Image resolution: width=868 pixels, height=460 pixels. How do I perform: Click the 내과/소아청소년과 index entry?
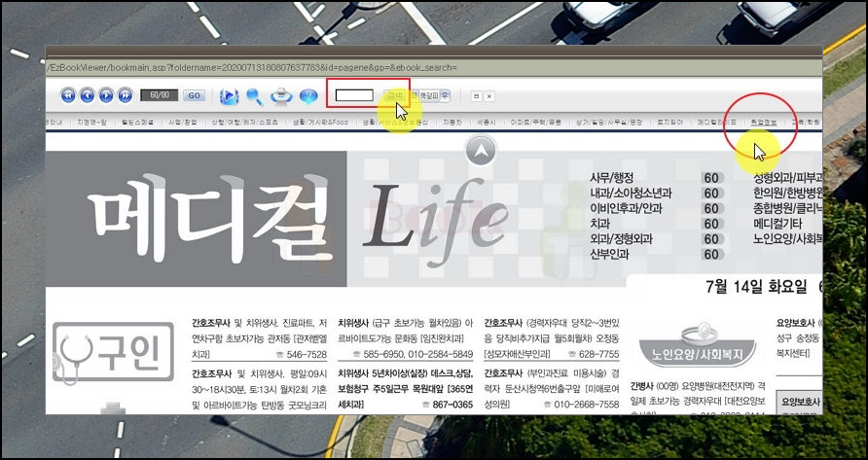(x=632, y=194)
